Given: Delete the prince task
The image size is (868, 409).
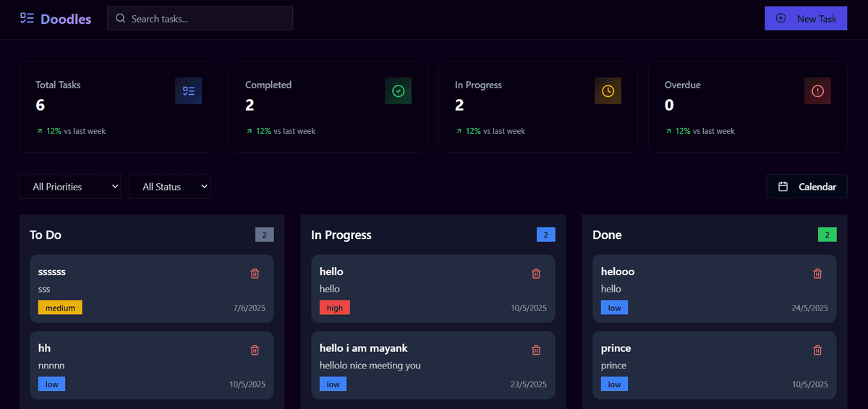Looking at the screenshot, I should pyautogui.click(x=817, y=350).
